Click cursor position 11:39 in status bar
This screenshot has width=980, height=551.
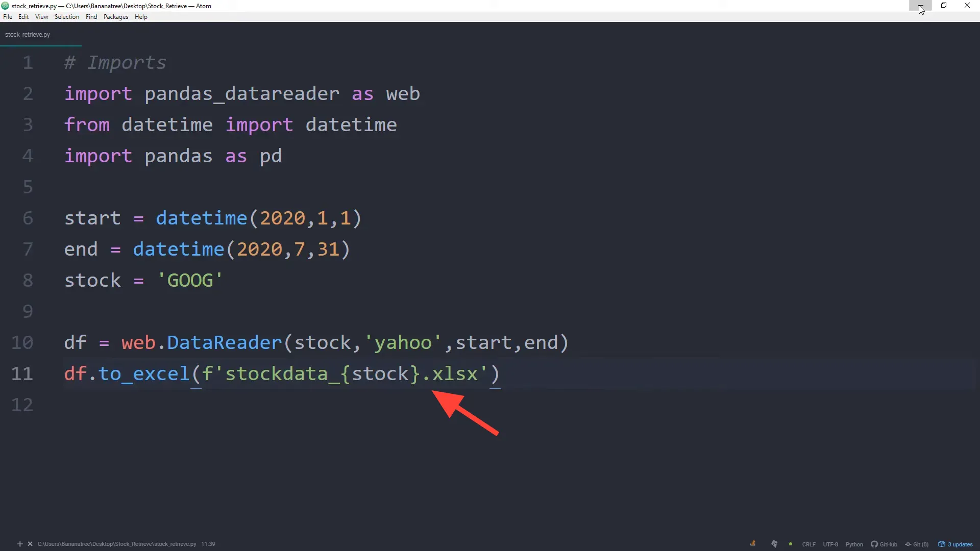point(208,544)
